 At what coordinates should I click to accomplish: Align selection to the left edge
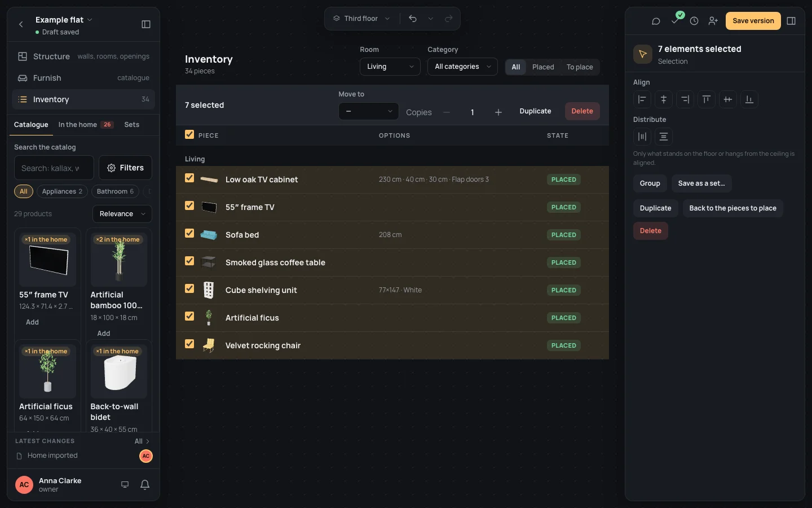pyautogui.click(x=642, y=99)
